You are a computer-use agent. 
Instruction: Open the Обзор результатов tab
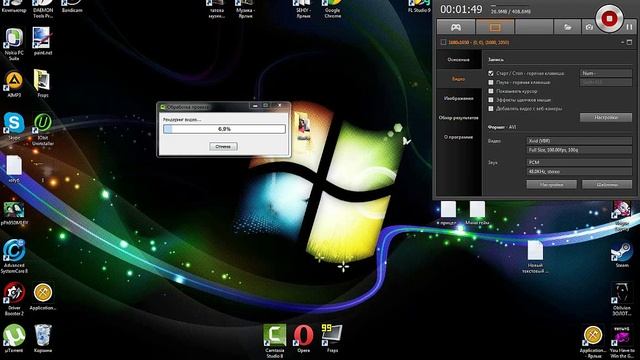tap(458, 118)
